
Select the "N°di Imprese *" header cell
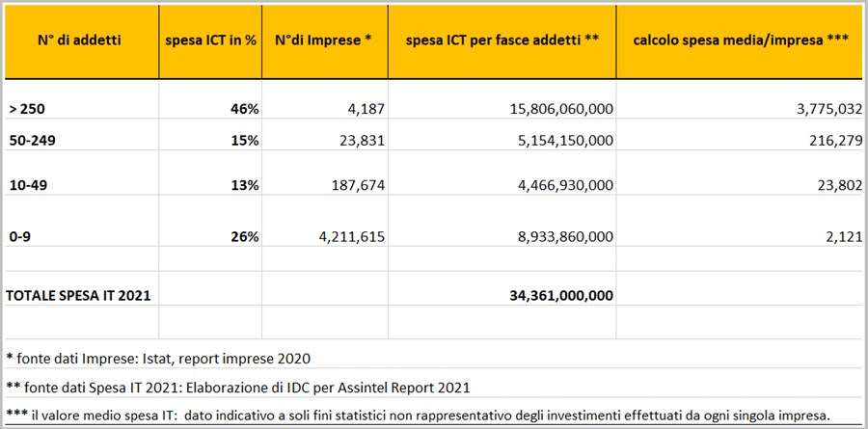point(325,41)
